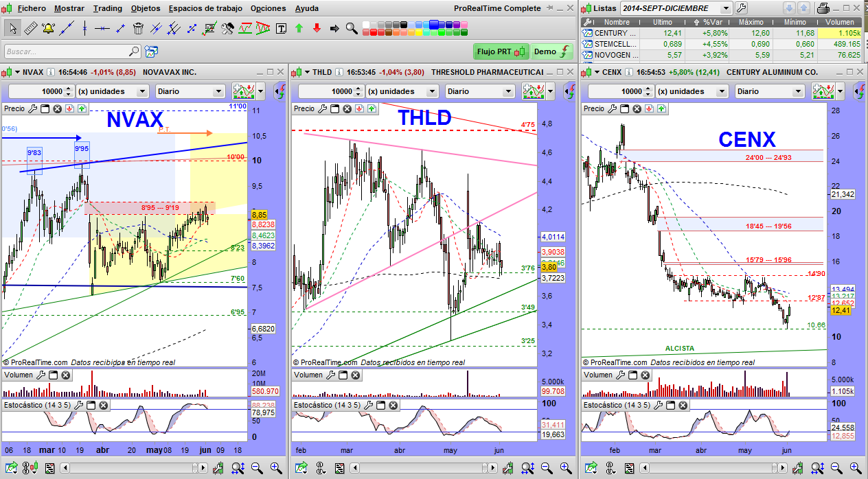Open chart icon for CENTURY row

[x=587, y=33]
